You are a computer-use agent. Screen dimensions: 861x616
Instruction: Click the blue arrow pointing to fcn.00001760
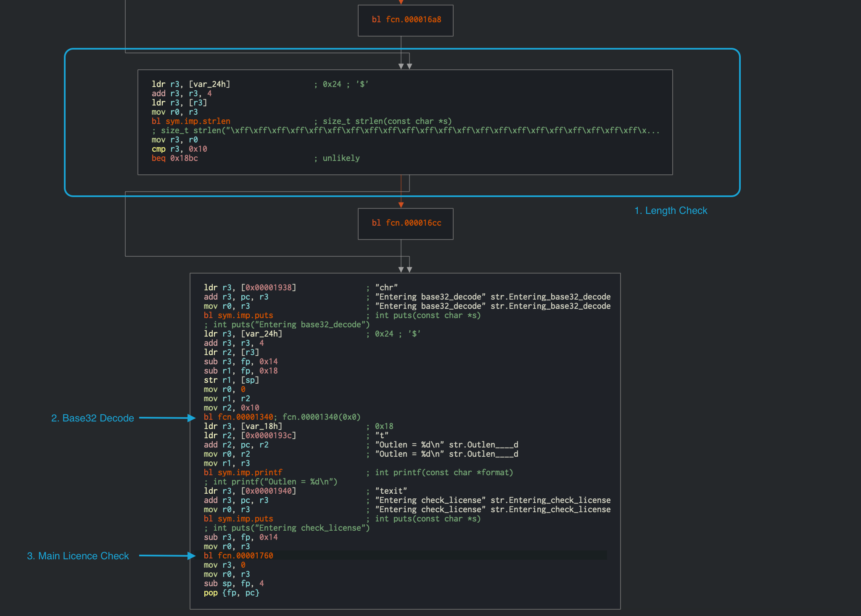[167, 555]
